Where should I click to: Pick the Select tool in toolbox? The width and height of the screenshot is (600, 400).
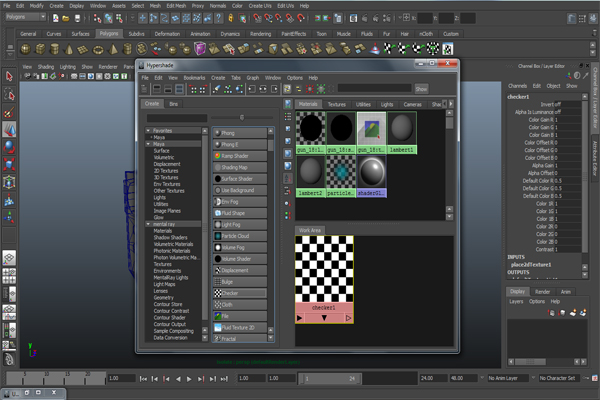click(x=9, y=77)
